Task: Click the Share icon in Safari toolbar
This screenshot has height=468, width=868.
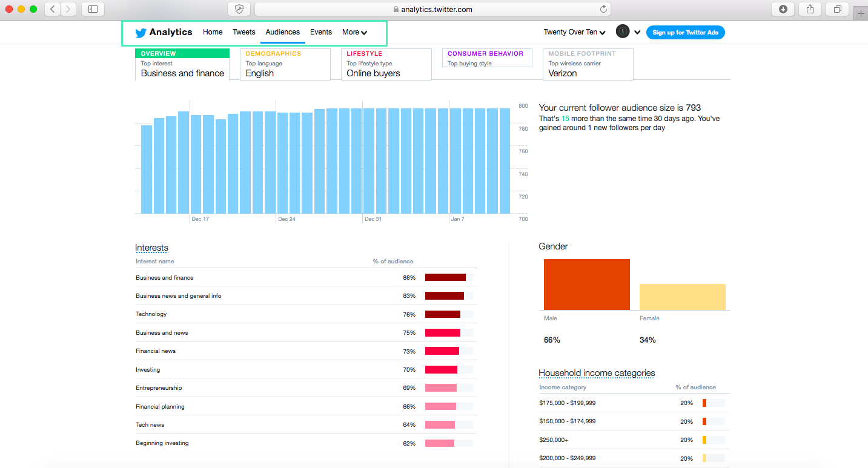Action: click(810, 9)
